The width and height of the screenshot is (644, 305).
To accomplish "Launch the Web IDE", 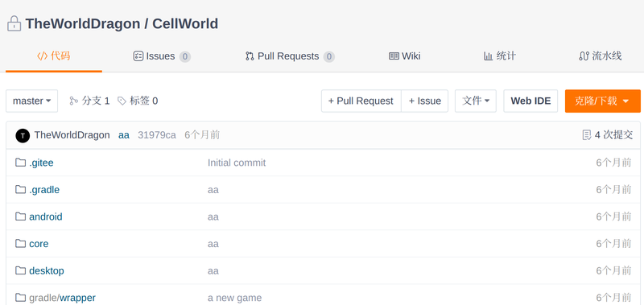I will click(x=530, y=101).
